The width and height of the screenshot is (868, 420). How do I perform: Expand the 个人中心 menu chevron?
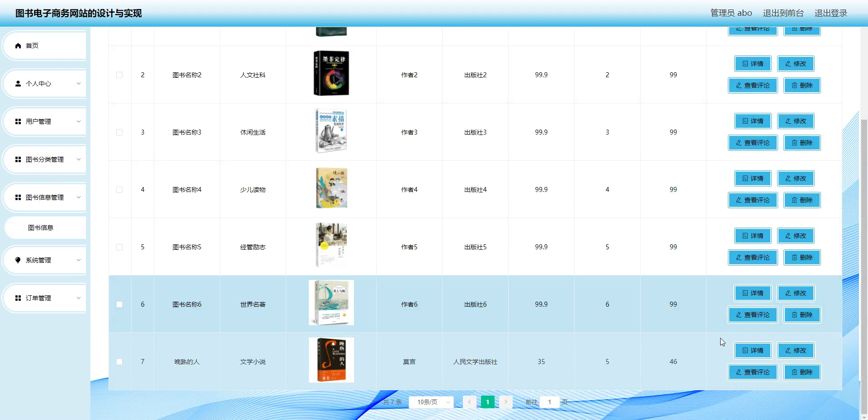point(79,84)
